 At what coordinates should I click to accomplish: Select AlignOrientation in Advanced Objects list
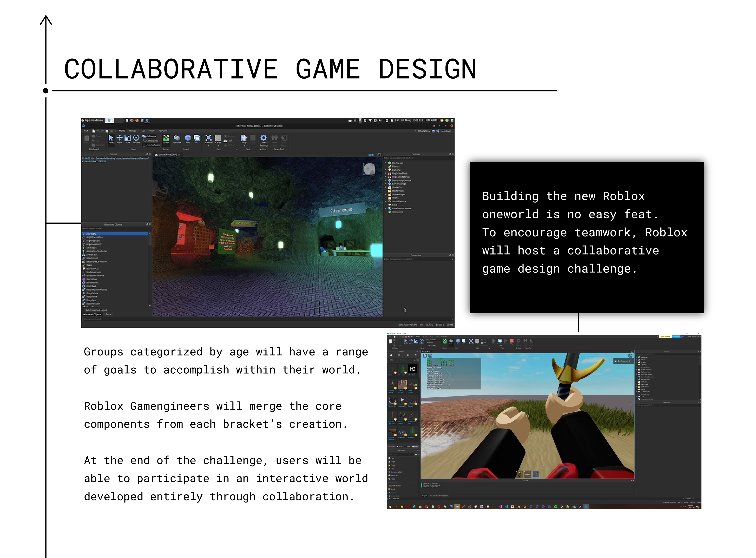click(94, 237)
